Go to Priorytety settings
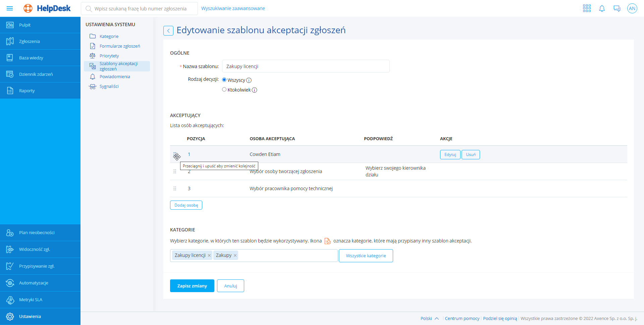This screenshot has height=325, width=644. (109, 56)
